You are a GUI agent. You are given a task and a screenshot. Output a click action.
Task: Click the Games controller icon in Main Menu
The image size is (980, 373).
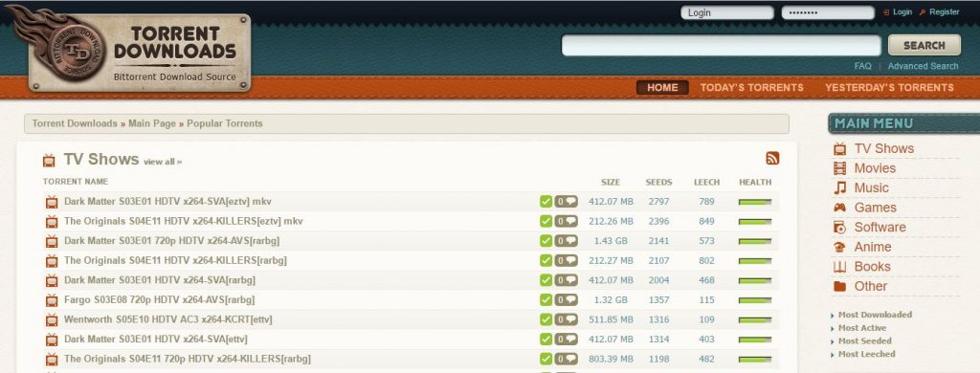840,208
